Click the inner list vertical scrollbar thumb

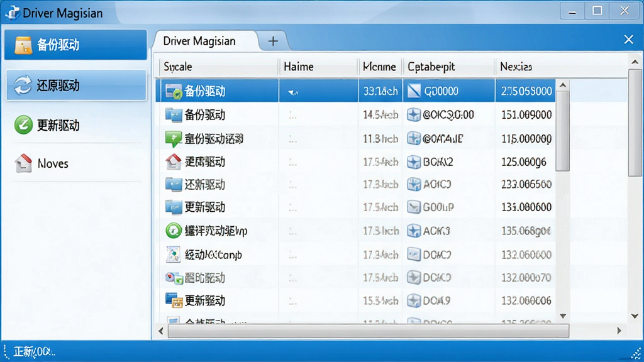click(x=563, y=131)
